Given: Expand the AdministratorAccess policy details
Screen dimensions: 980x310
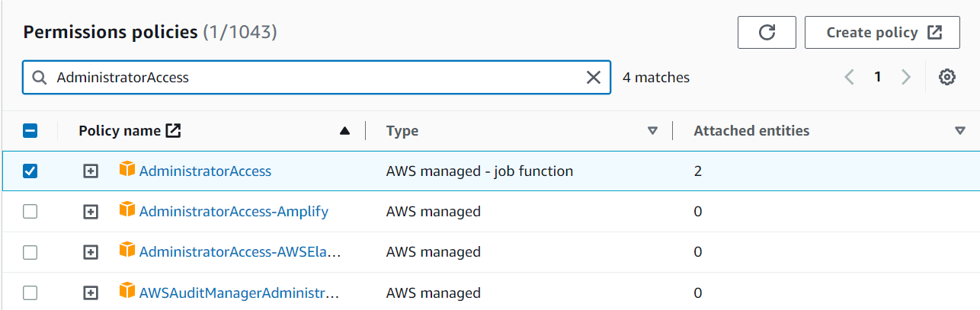Looking at the screenshot, I should 91,171.
